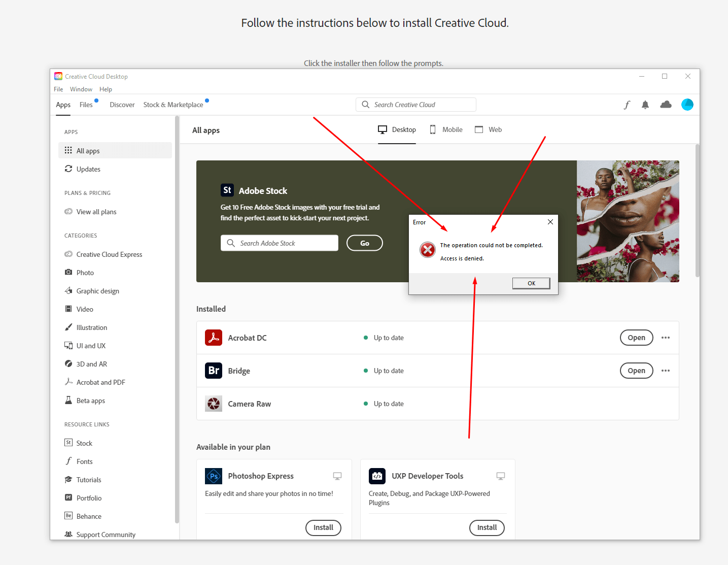
Task: Open the account profile avatar
Action: (x=687, y=105)
